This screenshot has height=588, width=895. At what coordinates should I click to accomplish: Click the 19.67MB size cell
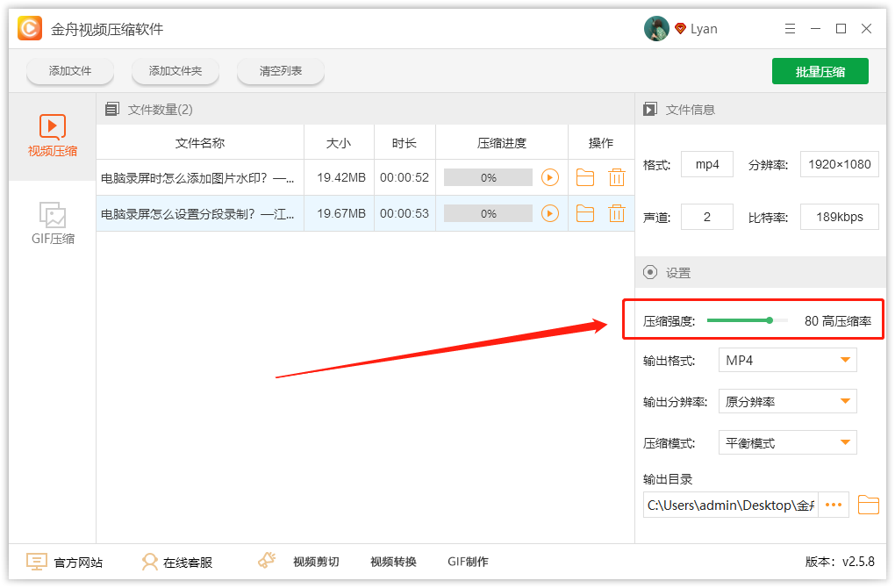coord(340,213)
